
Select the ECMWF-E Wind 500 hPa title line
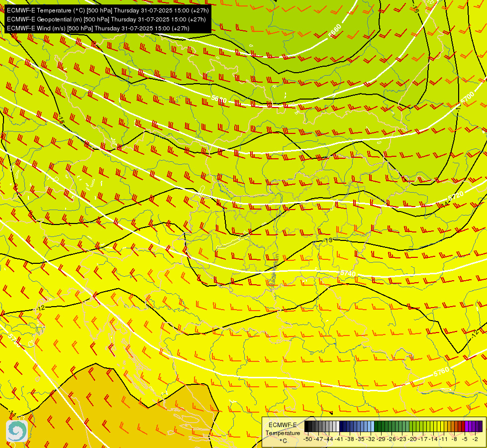[x=98, y=28]
